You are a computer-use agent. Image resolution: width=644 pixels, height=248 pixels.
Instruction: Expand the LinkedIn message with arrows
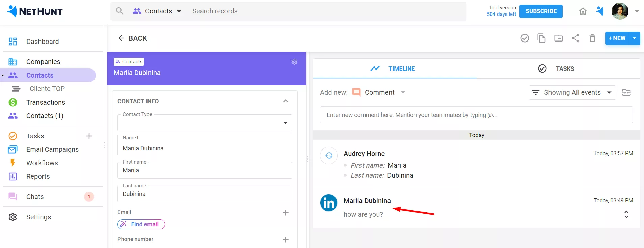pos(626,214)
